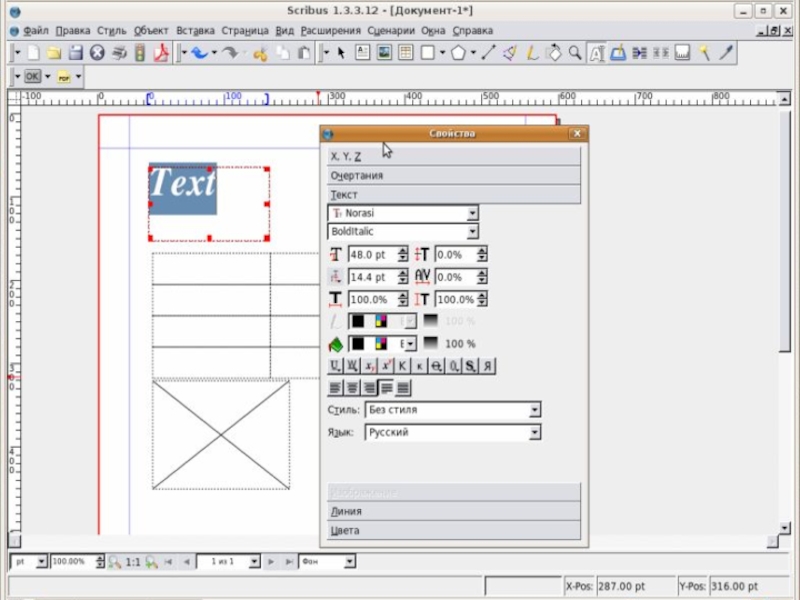
Task: Export as PDF with the red Acrobat icon
Action: tap(161, 53)
